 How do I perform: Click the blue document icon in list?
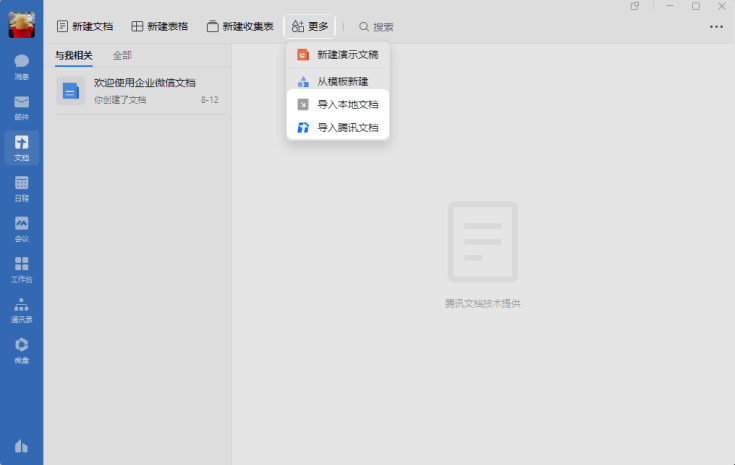71,91
